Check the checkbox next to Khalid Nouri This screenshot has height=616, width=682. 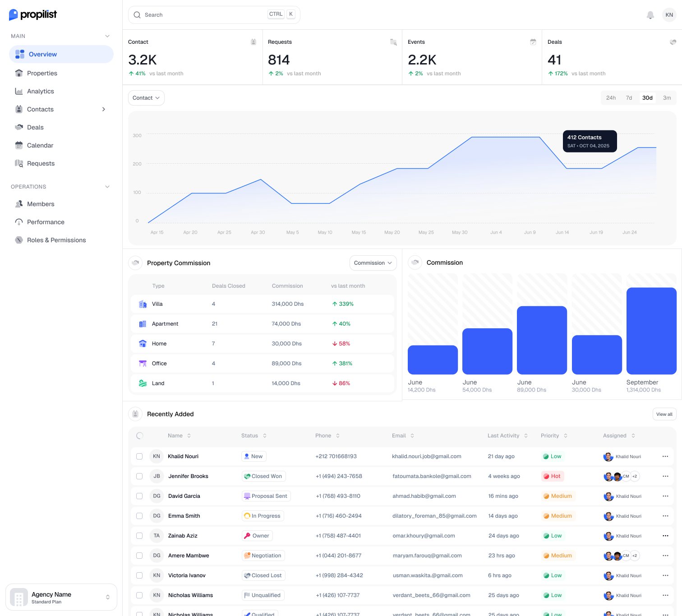pos(139,456)
